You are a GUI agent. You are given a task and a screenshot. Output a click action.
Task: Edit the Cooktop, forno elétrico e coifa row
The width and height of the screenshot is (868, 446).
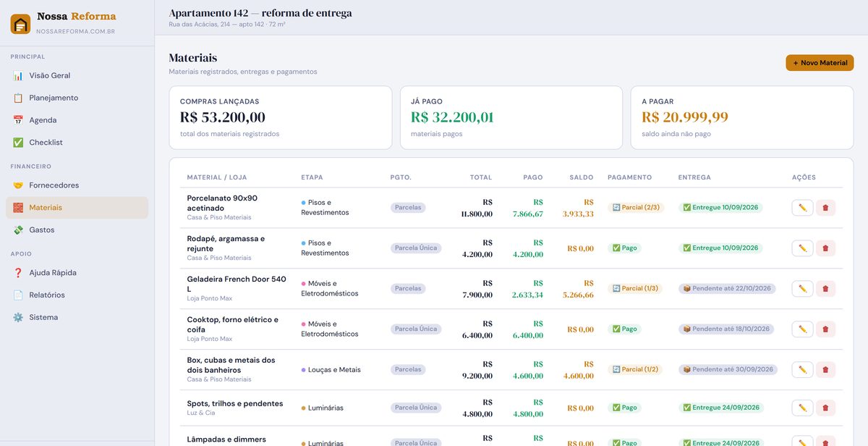click(802, 329)
